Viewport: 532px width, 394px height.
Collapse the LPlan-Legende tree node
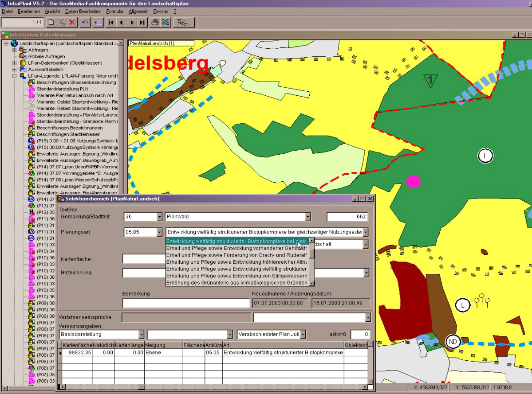15,76
